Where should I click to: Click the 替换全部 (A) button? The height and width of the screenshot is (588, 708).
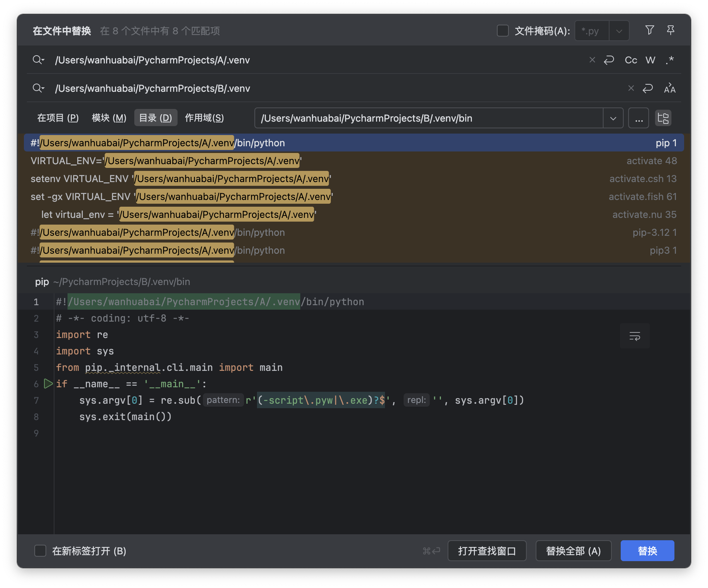point(573,551)
